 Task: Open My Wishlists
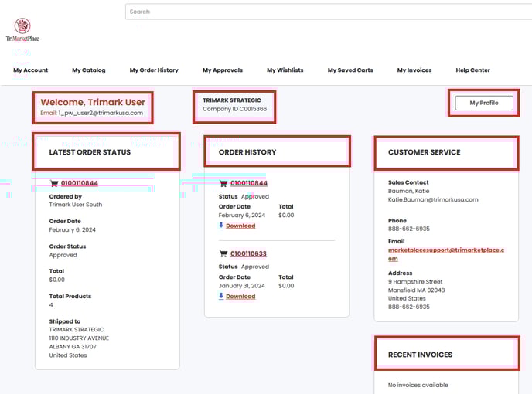[x=285, y=70]
